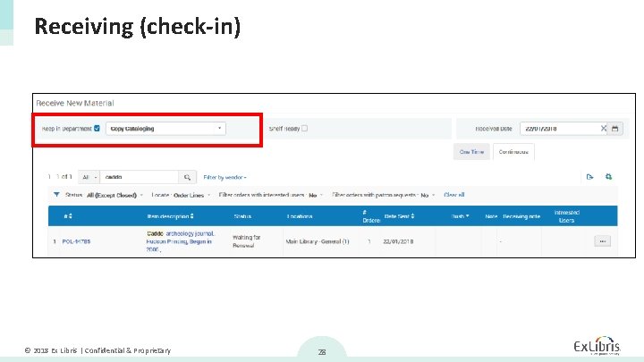This screenshot has width=644, height=362.
Task: Click the Main Library - General (1) cell
Action: (317, 241)
